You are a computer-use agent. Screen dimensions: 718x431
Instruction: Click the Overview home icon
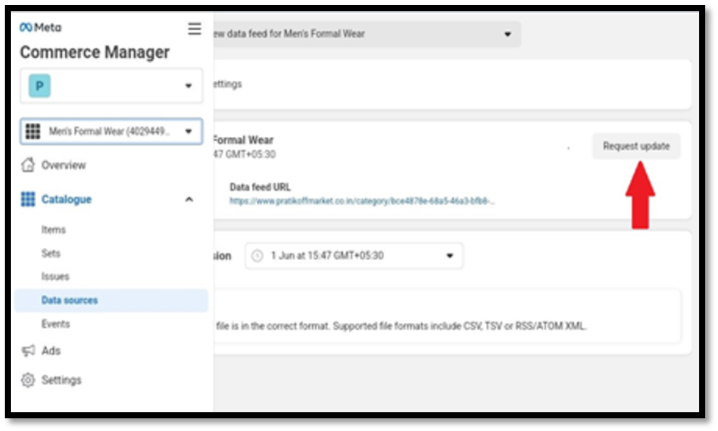point(29,165)
